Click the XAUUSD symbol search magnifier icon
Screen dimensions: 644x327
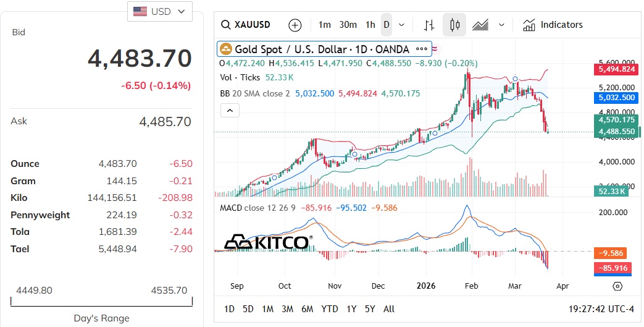226,25
